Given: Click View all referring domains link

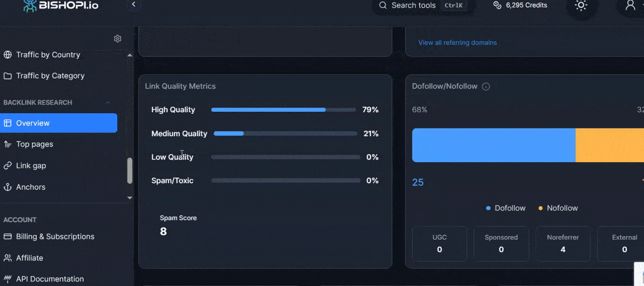Looking at the screenshot, I should [457, 42].
